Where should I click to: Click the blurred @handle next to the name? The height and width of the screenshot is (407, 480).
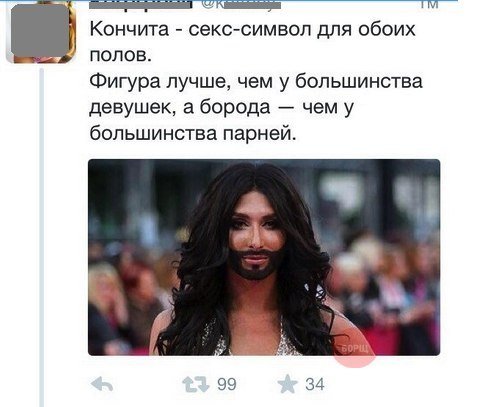[x=241, y=4]
